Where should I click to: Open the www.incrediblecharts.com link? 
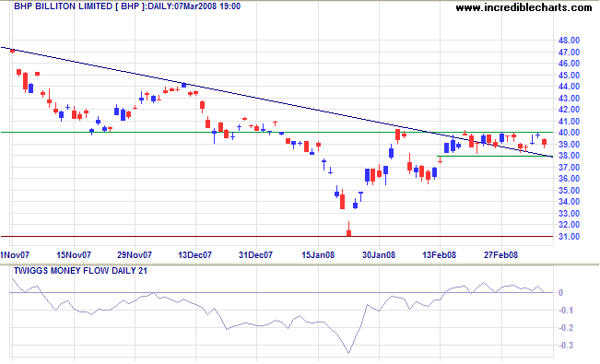524,6
